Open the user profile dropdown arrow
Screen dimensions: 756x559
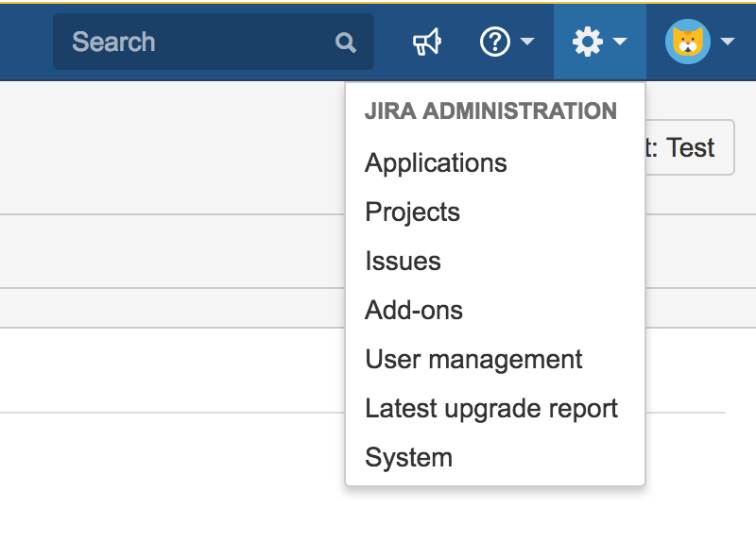click(x=728, y=42)
